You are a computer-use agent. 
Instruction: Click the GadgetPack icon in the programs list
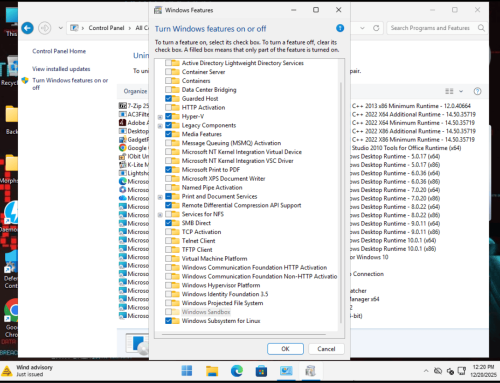pyautogui.click(x=123, y=139)
